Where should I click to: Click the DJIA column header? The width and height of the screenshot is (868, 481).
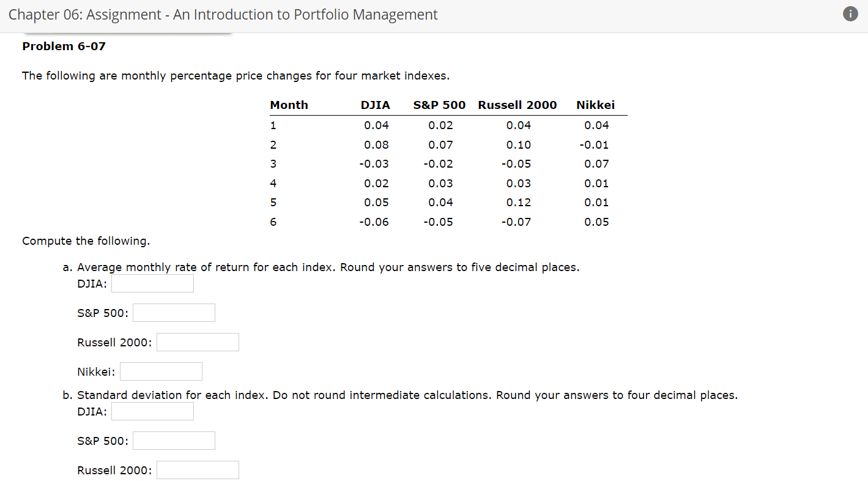376,105
